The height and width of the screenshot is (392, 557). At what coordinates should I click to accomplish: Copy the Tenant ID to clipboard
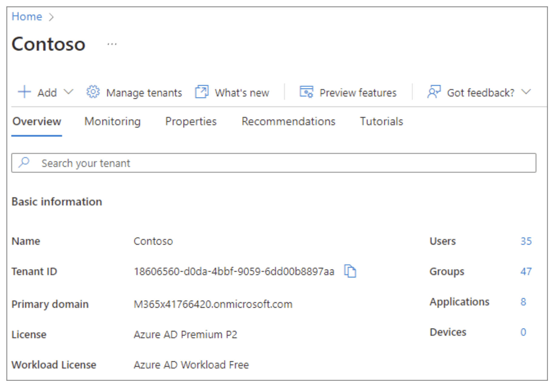click(x=350, y=271)
